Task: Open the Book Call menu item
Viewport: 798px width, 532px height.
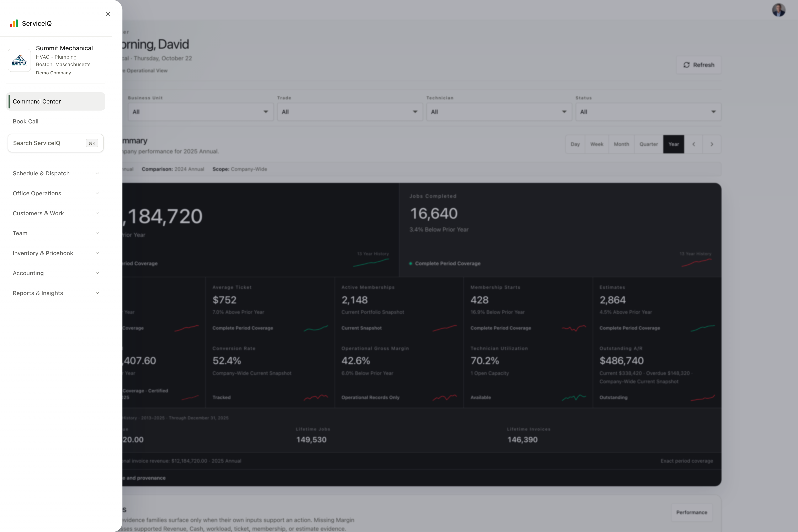Action: 56,121
